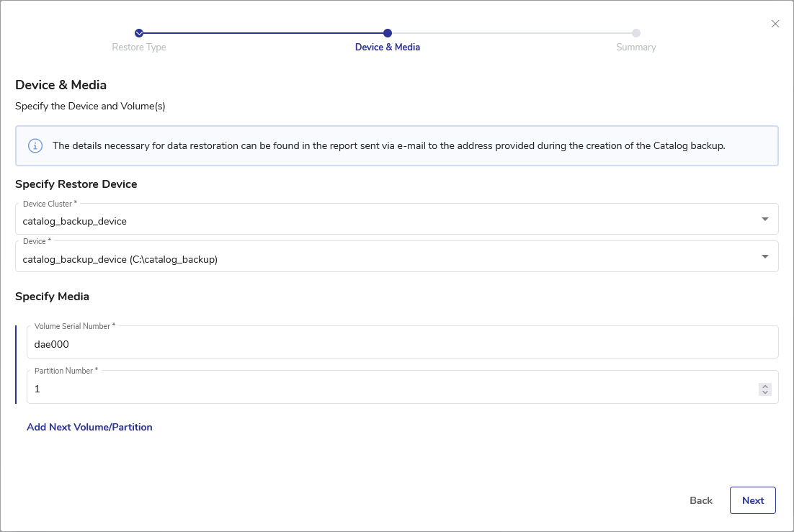The width and height of the screenshot is (794, 532).
Task: Select the Device & Media step label
Action: click(x=388, y=48)
